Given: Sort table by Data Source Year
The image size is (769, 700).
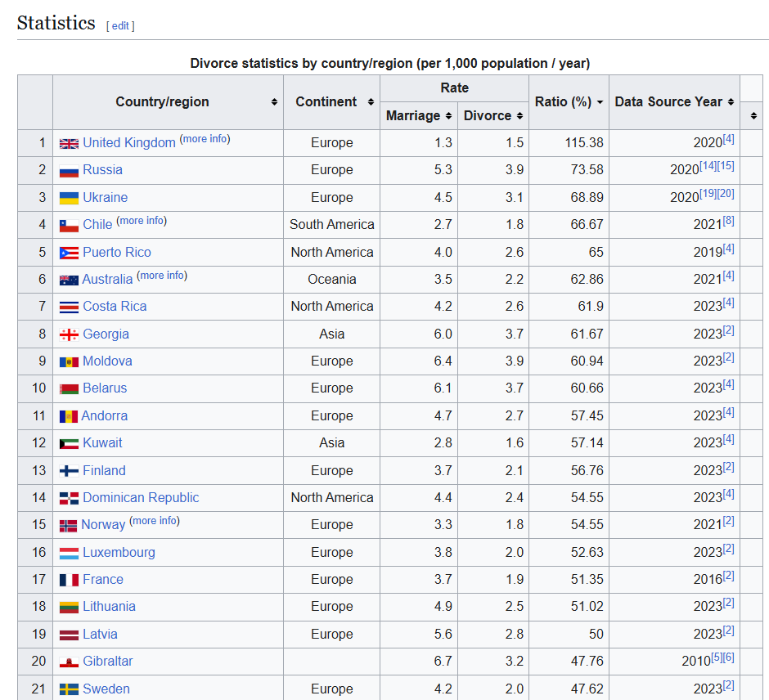Looking at the screenshot, I should pos(731,102).
